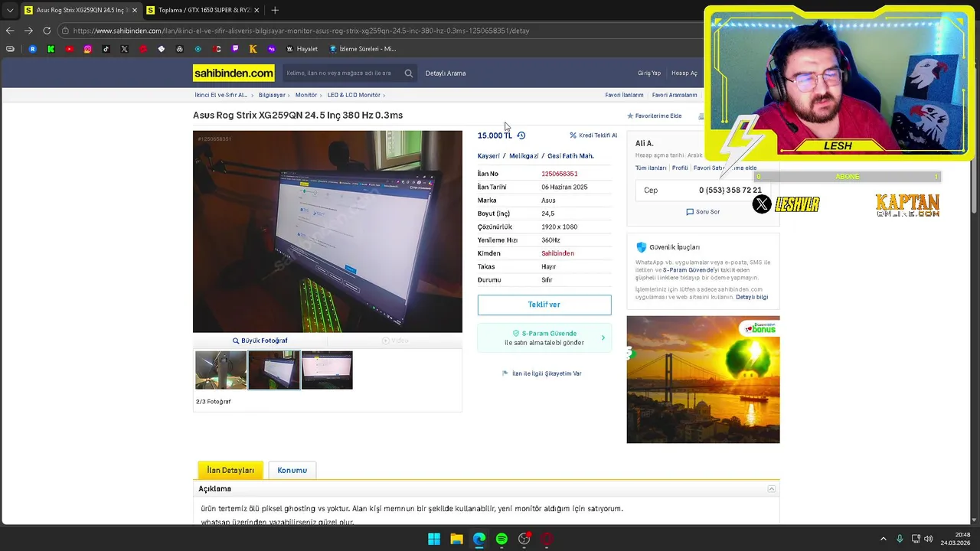980x551 pixels.
Task: Switch to the Konumu tab
Action: pos(292,470)
